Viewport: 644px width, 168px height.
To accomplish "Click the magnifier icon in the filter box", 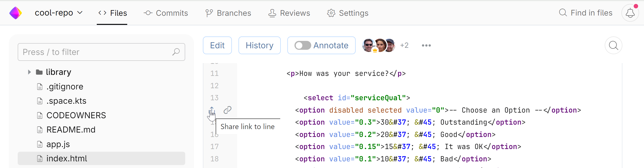I will pos(176,52).
